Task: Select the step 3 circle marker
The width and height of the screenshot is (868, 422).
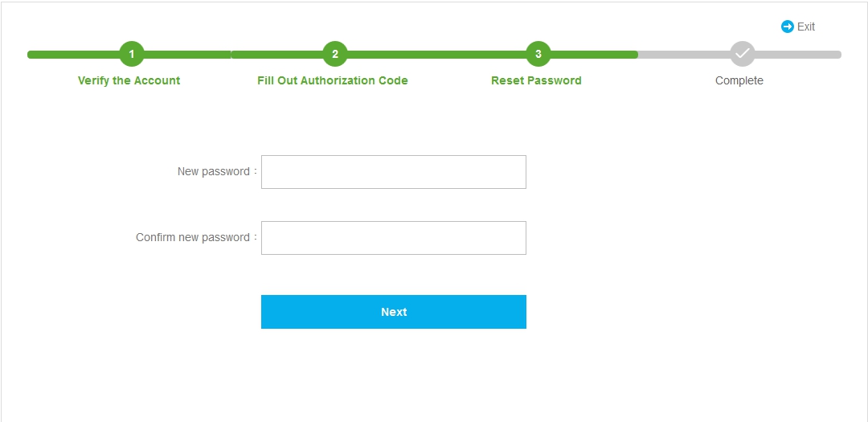Action: [x=538, y=55]
